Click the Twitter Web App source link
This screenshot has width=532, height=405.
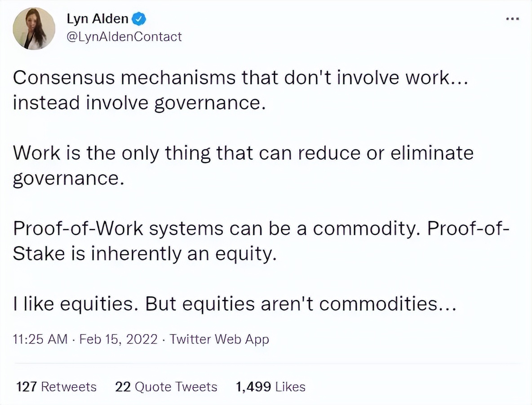219,339
